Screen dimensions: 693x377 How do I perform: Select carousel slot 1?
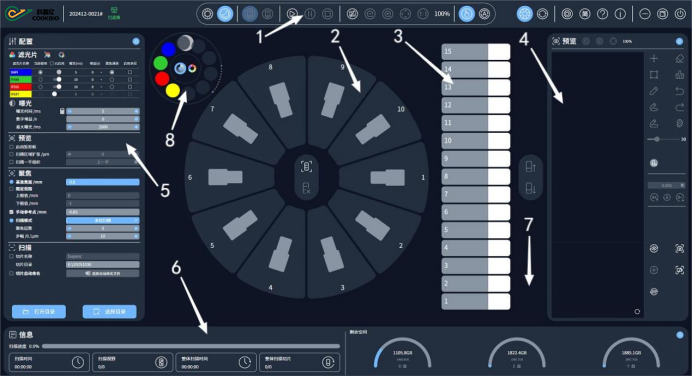pyautogui.click(x=387, y=178)
